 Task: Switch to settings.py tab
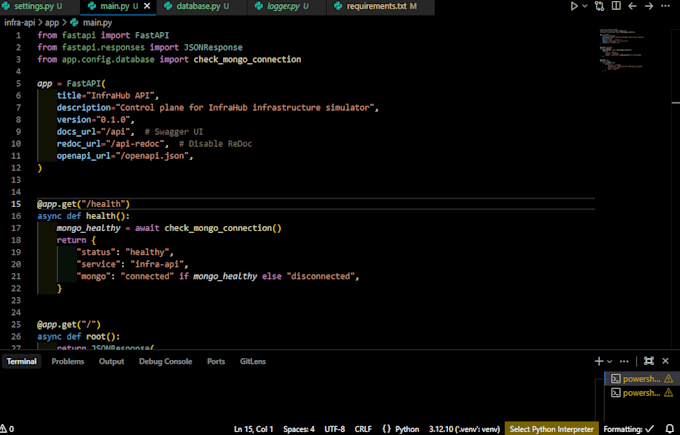38,6
